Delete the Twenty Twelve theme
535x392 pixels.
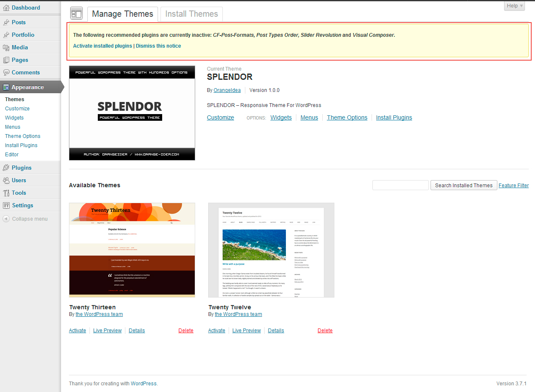(325, 331)
